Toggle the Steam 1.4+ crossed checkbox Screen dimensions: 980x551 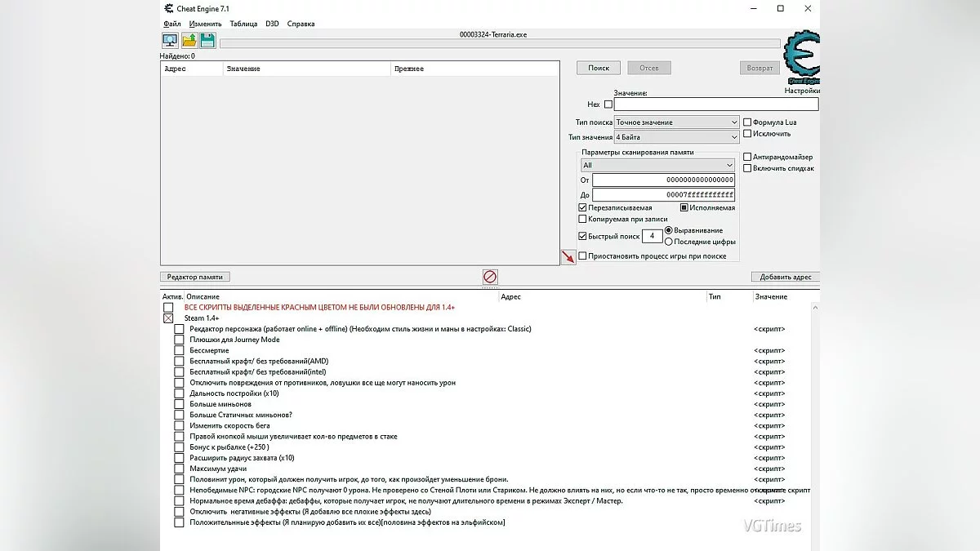tap(168, 318)
